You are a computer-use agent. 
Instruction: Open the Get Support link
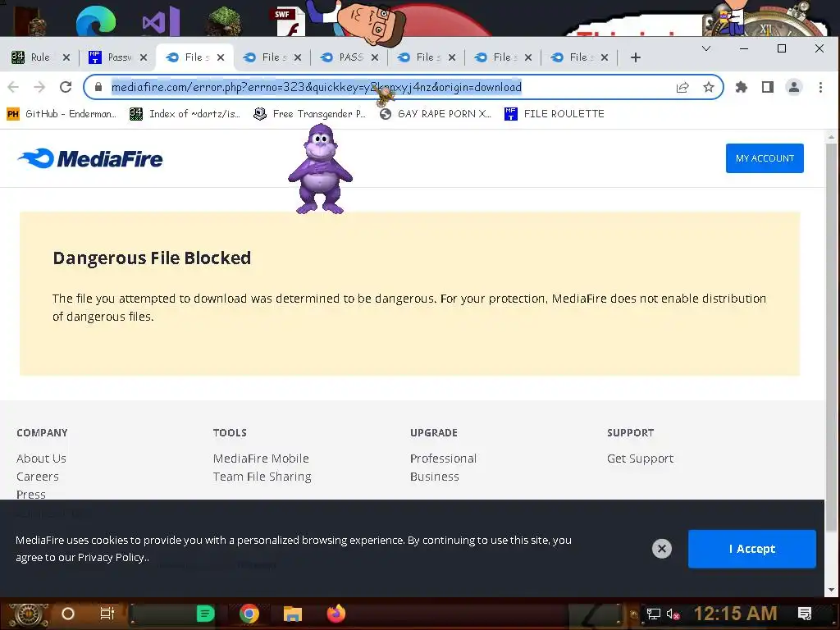point(640,459)
